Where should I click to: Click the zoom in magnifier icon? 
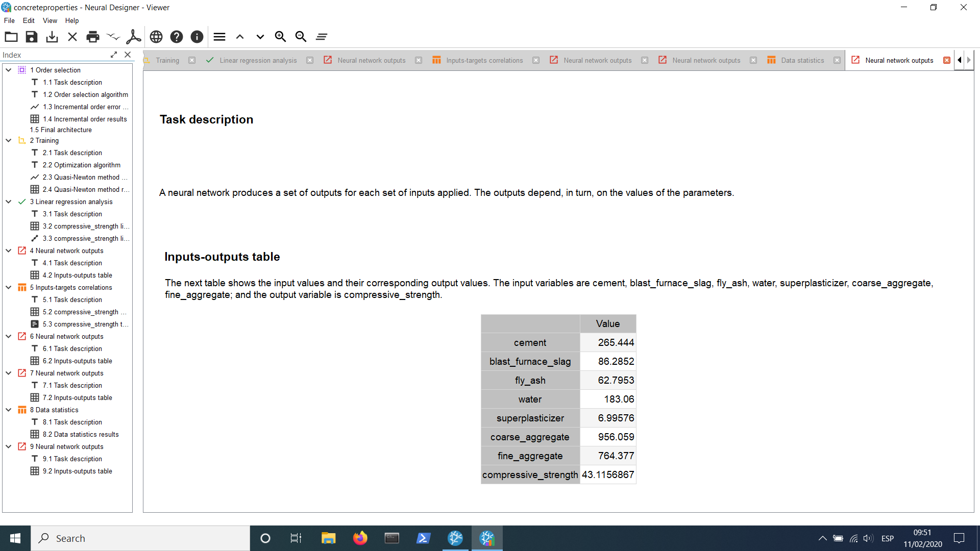point(280,36)
